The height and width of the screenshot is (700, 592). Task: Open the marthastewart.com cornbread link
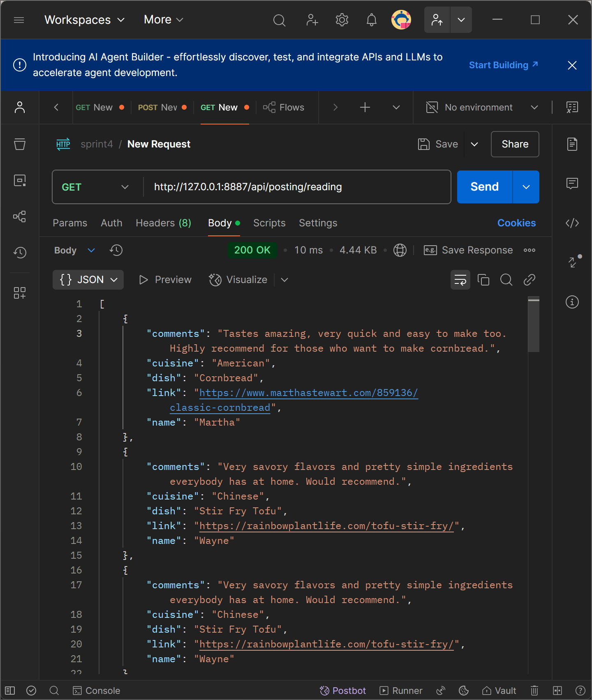tap(309, 393)
